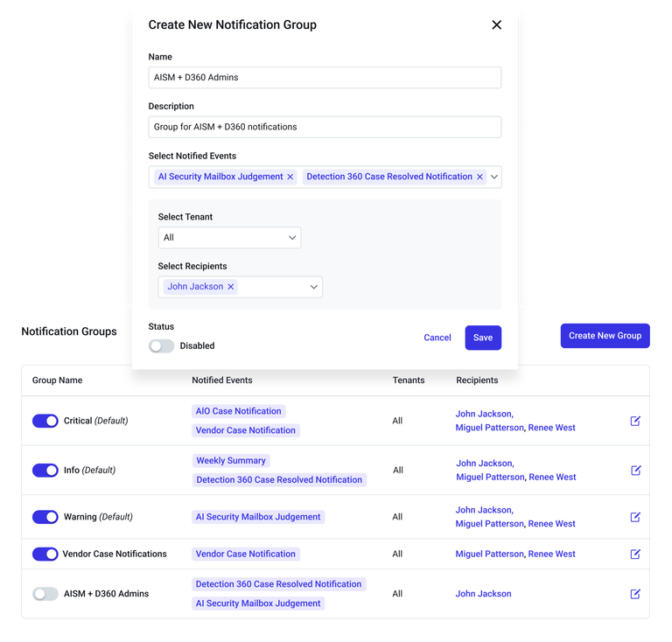Edit the AISM + D360 Admins group
The height and width of the screenshot is (642, 672).
(635, 594)
